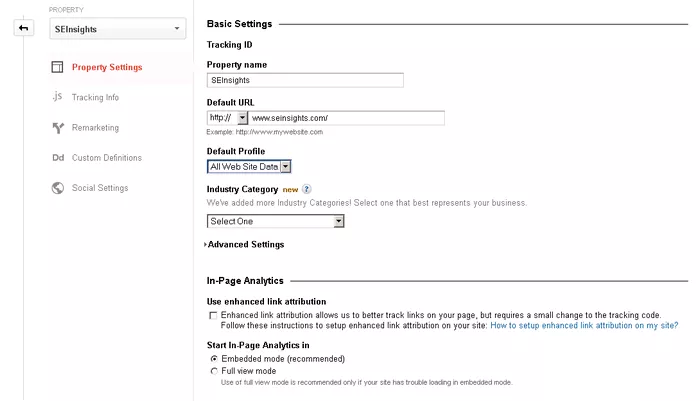Select Embedded mode (recommended) radio button
This screenshot has height=401, width=700.
(x=213, y=358)
